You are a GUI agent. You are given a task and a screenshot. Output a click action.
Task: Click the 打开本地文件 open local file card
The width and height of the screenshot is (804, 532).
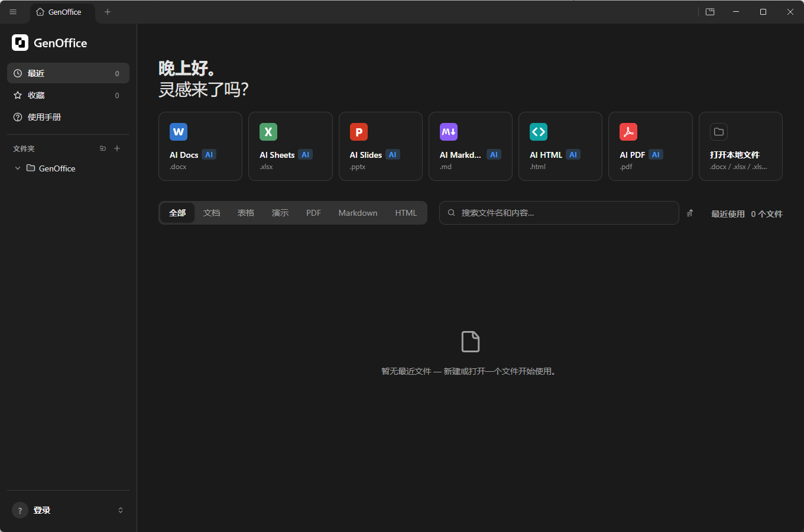click(741, 146)
